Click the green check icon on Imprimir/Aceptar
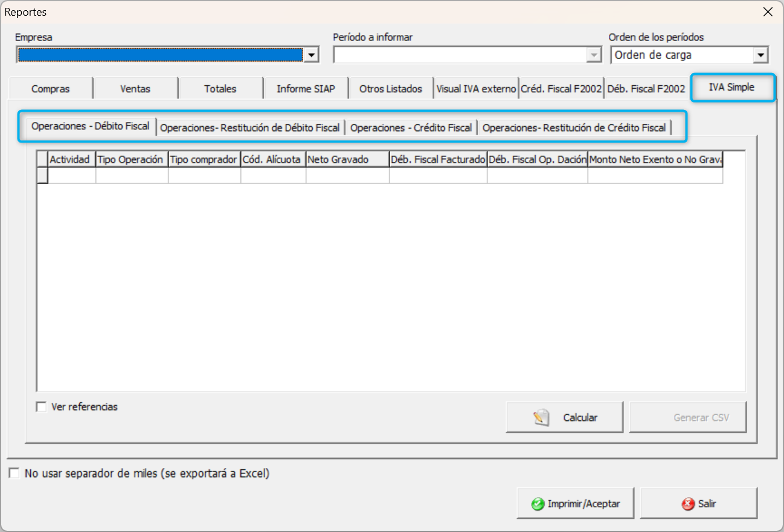Viewport: 784px width, 532px height. (x=537, y=504)
